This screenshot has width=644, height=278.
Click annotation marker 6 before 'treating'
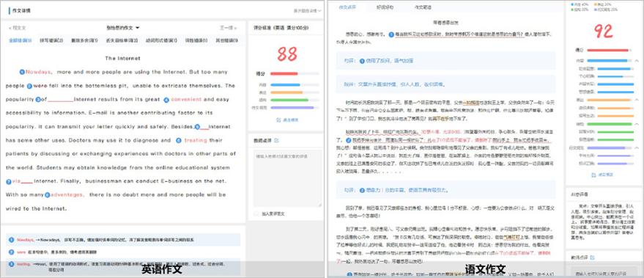click(178, 140)
